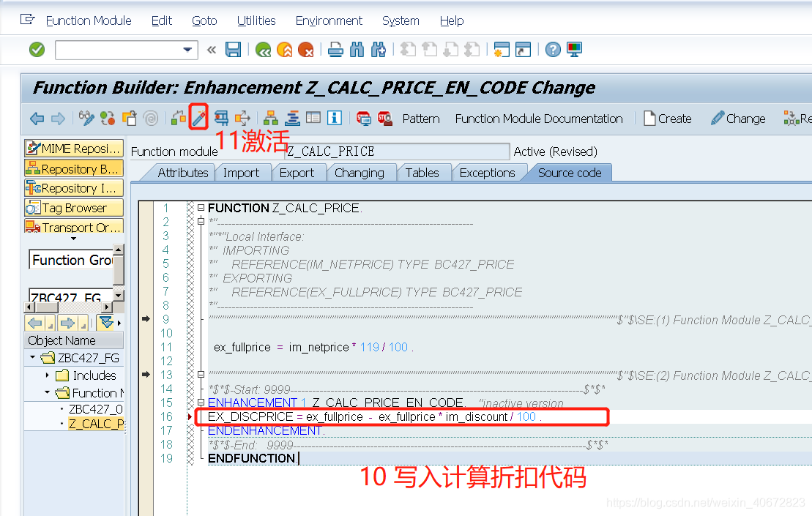Click the Fullscreen on/off icon

pyautogui.click(x=313, y=119)
